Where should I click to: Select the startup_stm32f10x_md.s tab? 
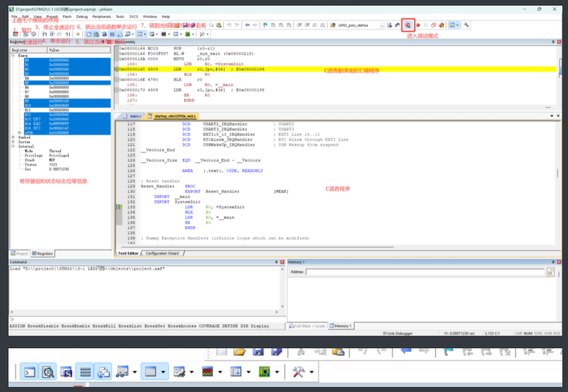pos(172,116)
